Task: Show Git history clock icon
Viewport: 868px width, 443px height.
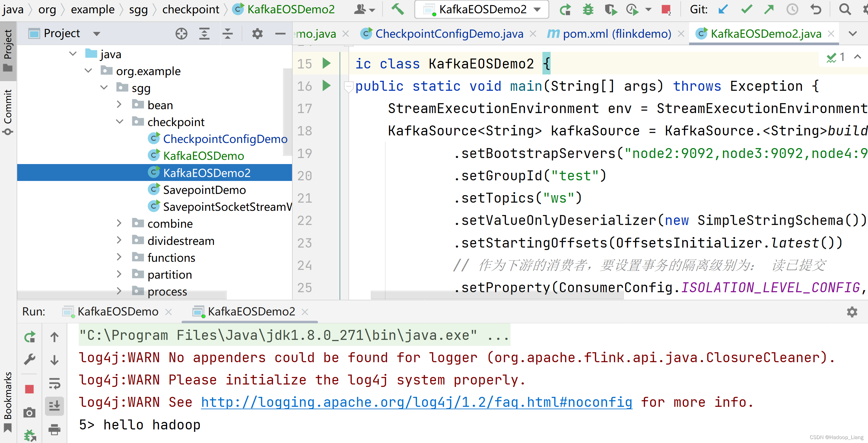Action: click(x=792, y=9)
